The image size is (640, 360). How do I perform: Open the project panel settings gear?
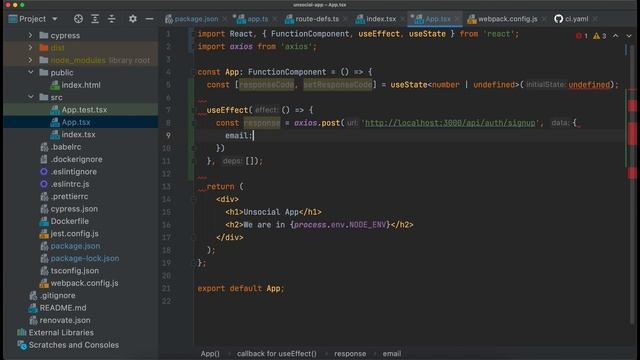point(133,19)
